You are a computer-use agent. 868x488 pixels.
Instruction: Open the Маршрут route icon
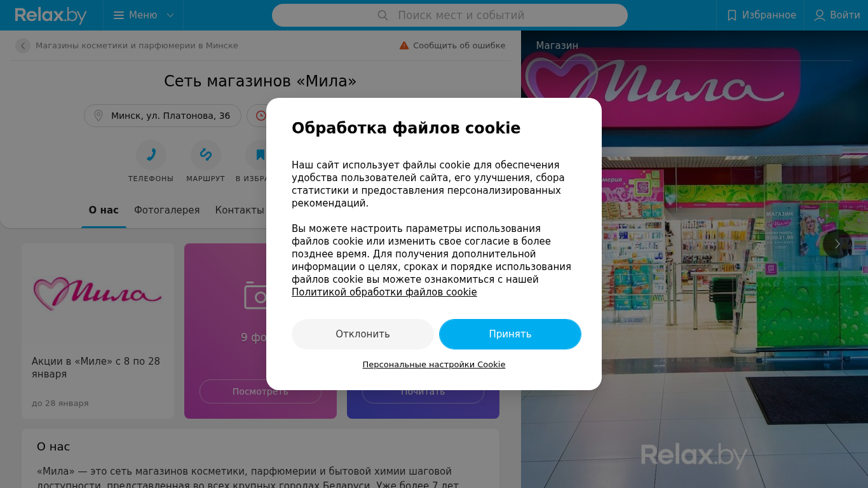pyautogui.click(x=206, y=154)
